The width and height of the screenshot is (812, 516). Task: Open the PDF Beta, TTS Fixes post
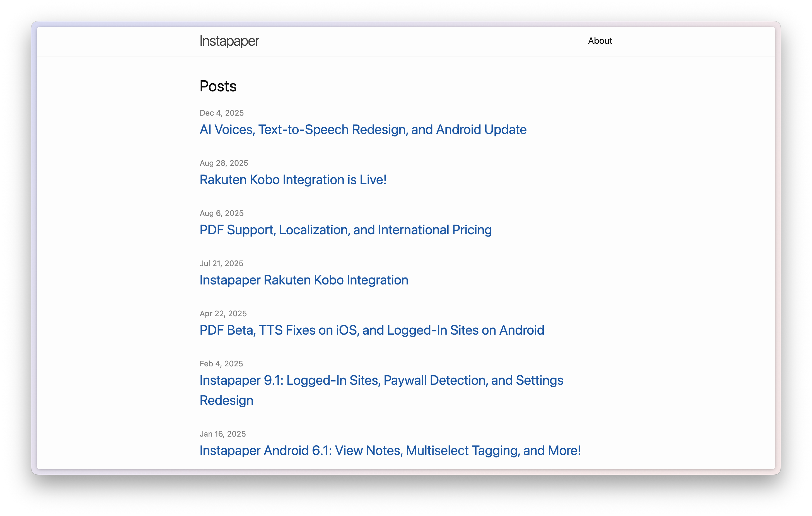[372, 330]
